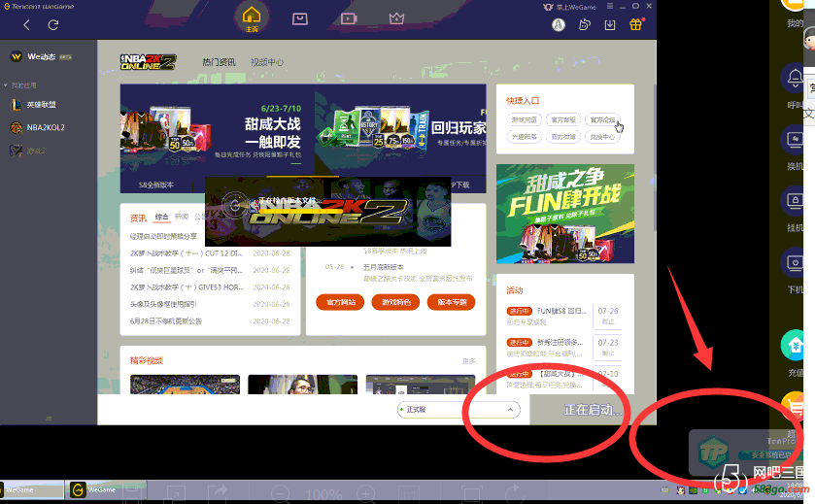Open the 官方微博 quick entry
This screenshot has width=815, height=504.
(x=562, y=137)
